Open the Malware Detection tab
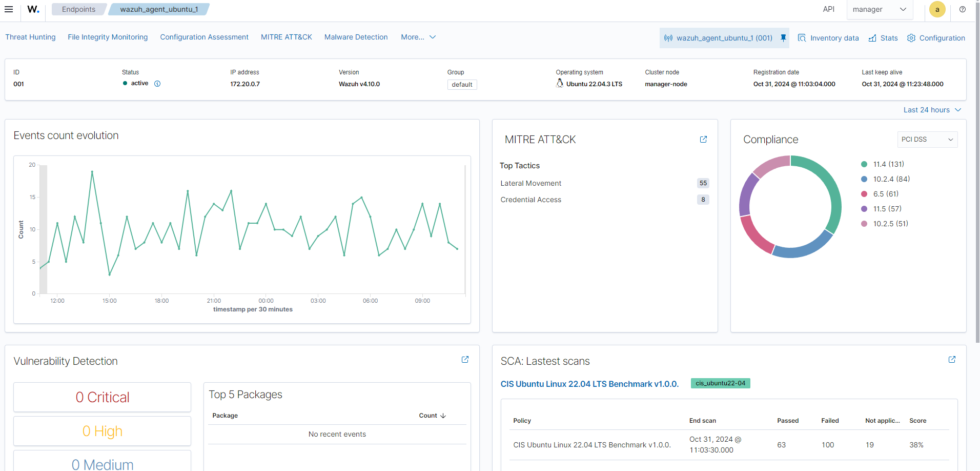The width and height of the screenshot is (980, 471). [356, 37]
